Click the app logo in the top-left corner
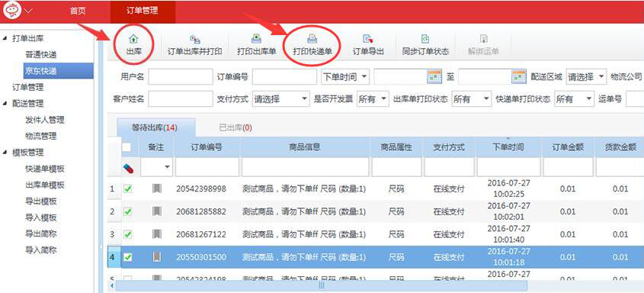This screenshot has width=644, height=293. pos(12,11)
